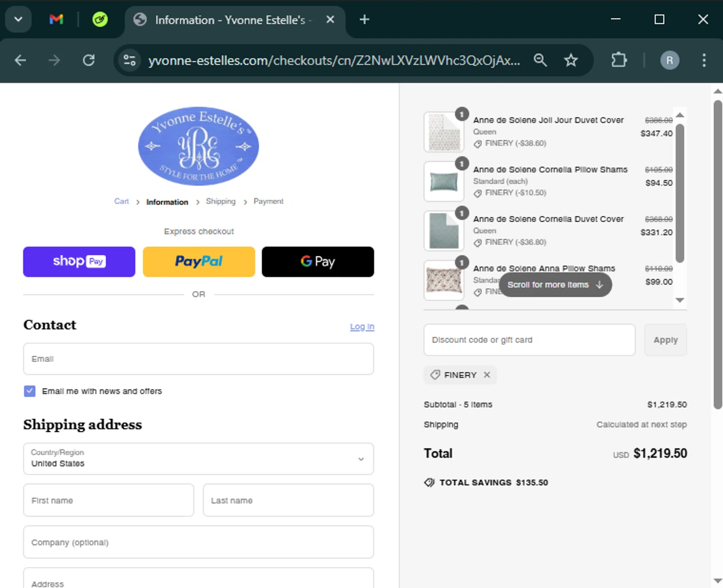Click Anne de Solene Joli Jour Duvet Cover title

(549, 120)
